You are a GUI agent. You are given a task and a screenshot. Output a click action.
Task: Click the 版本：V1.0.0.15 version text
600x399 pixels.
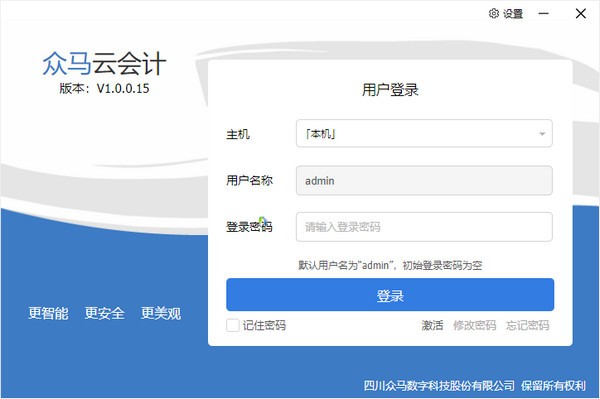(104, 88)
